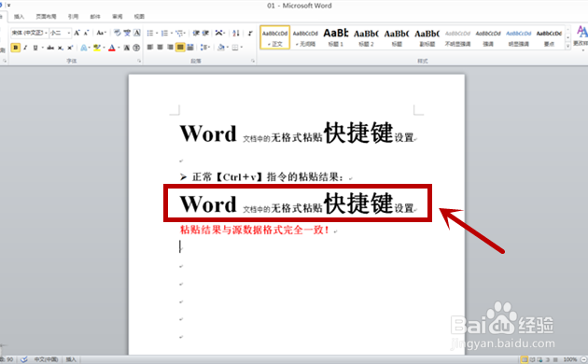Open the Insert ribbon tab
Screen dimensions: 588x364
19,17
